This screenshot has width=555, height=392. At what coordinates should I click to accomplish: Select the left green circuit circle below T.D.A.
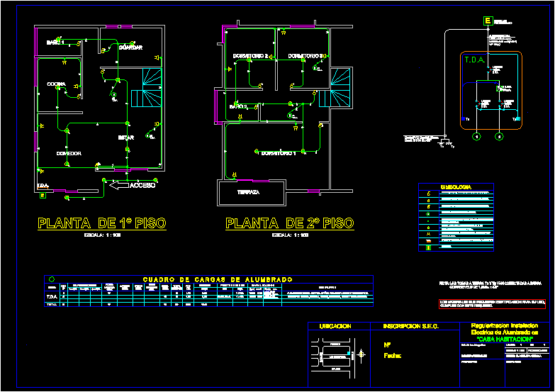tap(478, 135)
